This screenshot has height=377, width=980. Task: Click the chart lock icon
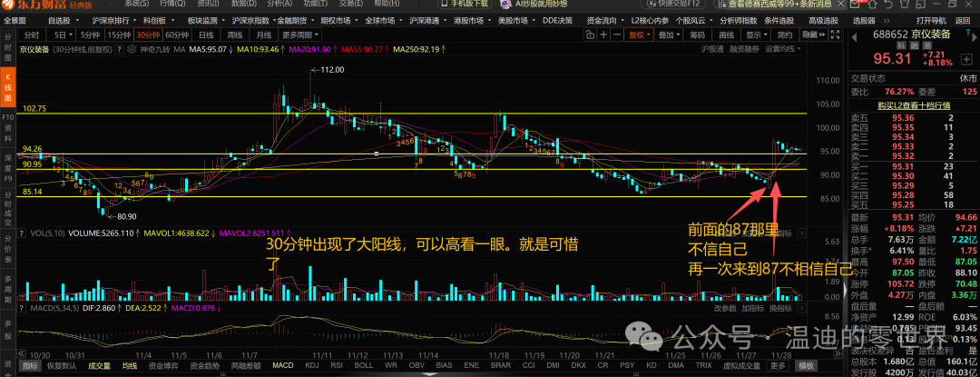(x=590, y=35)
